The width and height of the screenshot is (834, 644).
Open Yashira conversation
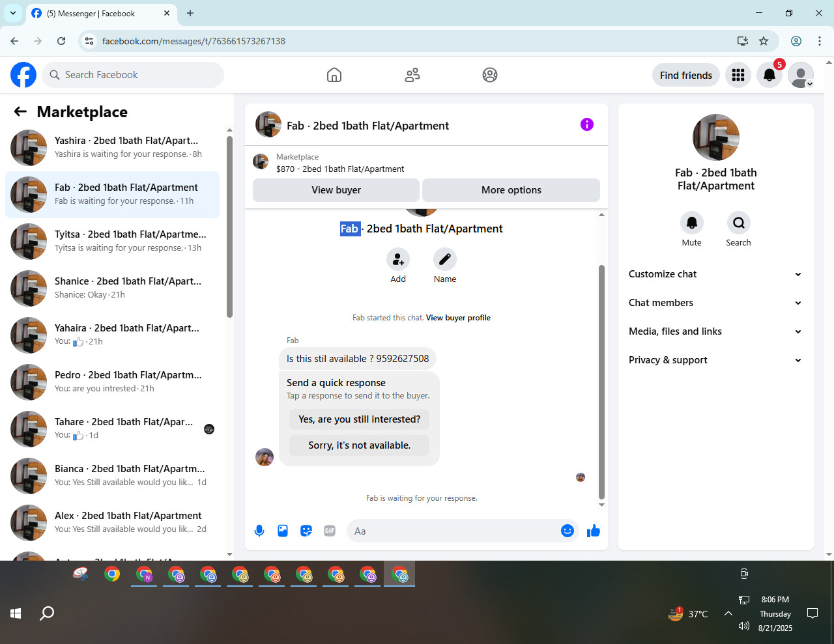(x=112, y=148)
